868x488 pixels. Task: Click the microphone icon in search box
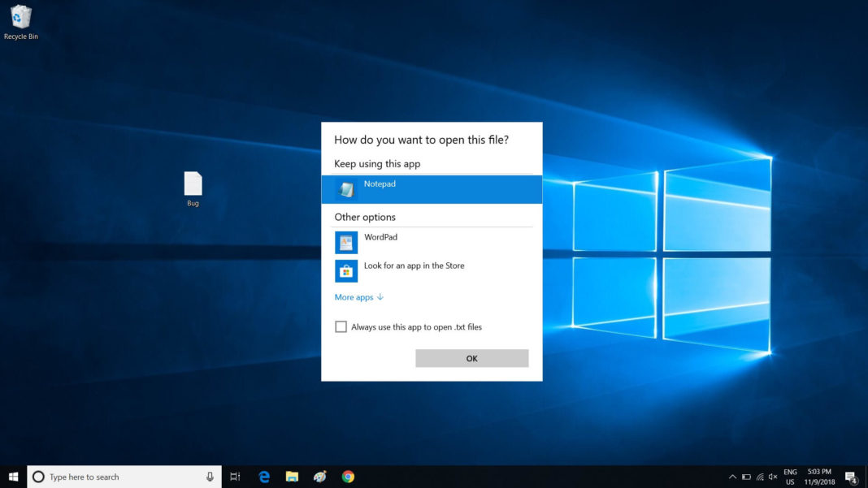(210, 477)
